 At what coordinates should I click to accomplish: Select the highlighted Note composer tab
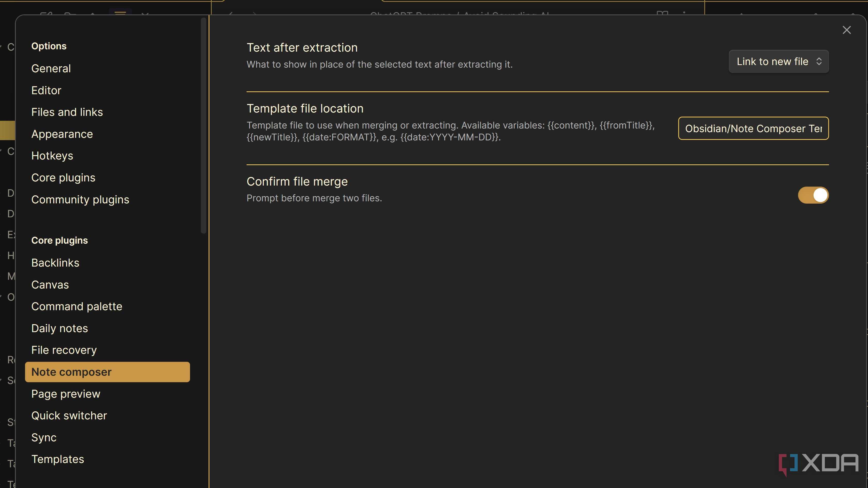tap(107, 372)
